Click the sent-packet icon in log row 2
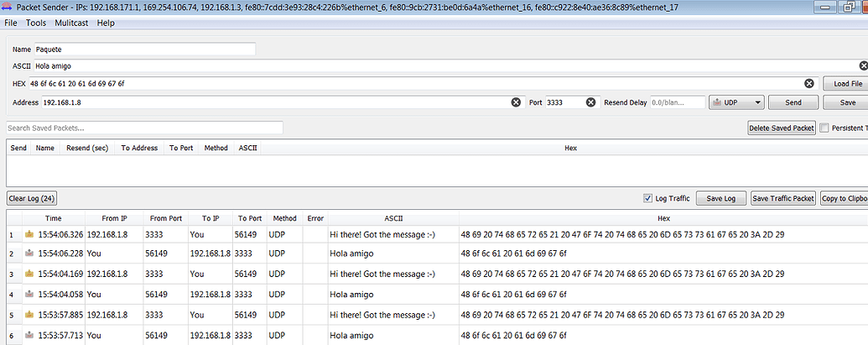 click(x=31, y=254)
